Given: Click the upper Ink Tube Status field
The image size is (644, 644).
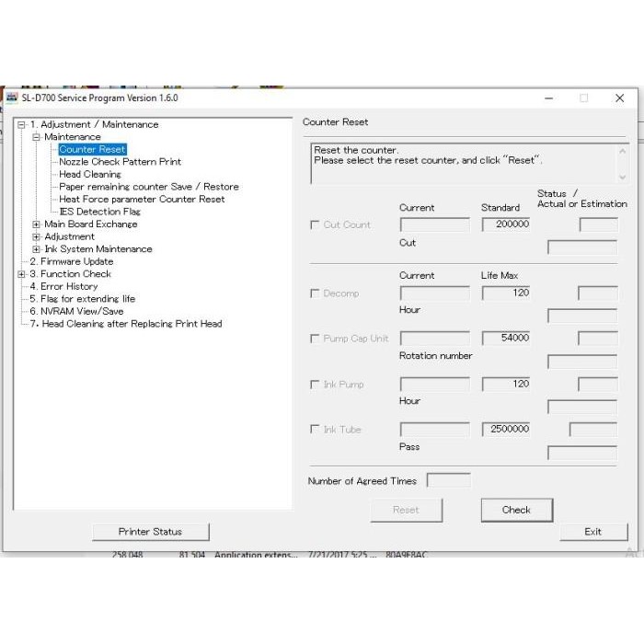Looking at the screenshot, I should point(593,430).
